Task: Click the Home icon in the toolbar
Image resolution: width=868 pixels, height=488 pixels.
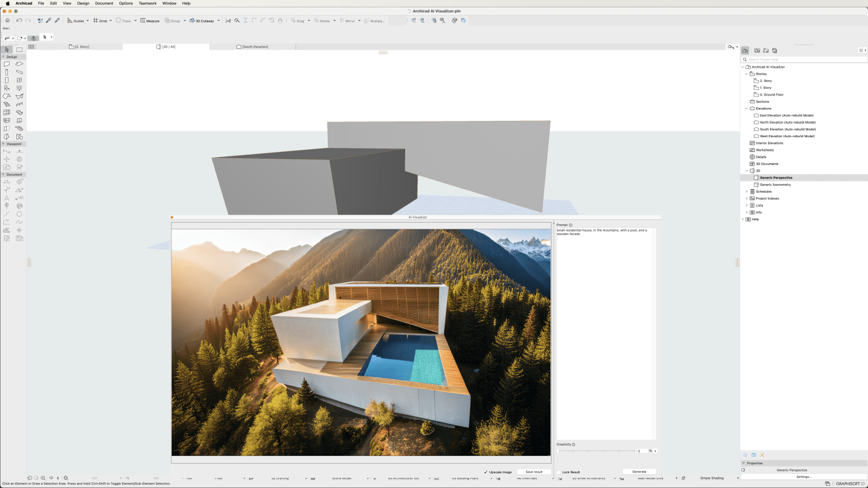Action: [7, 21]
